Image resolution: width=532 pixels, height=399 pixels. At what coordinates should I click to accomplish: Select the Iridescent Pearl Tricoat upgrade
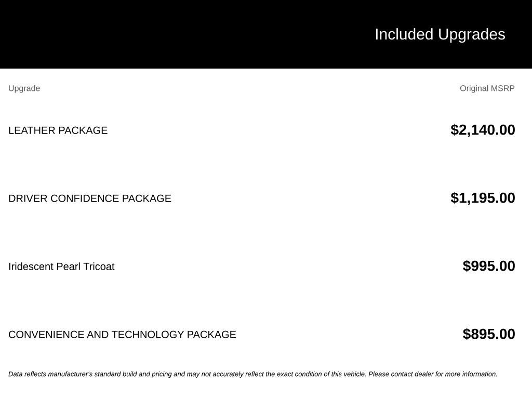[61, 267]
